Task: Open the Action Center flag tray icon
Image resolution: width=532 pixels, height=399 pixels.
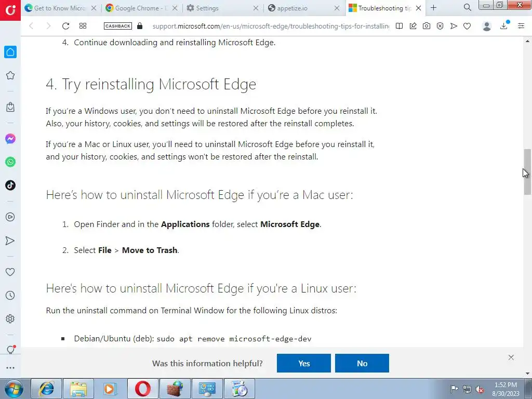Action: pos(454,389)
